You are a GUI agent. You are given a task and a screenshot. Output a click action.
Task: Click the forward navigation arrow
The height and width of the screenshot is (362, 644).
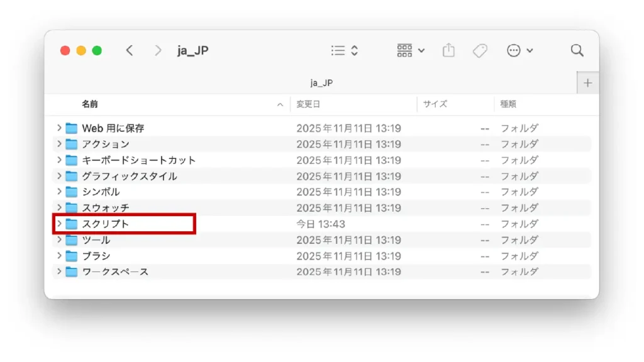158,51
